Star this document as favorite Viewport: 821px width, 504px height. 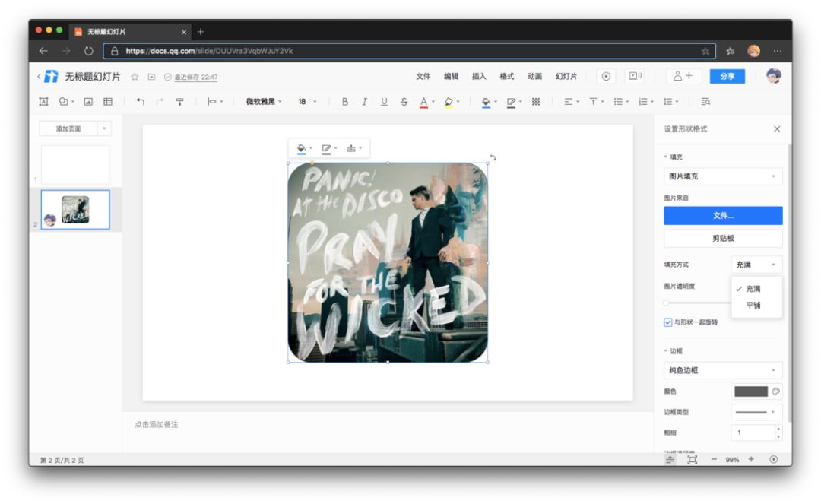tap(135, 77)
